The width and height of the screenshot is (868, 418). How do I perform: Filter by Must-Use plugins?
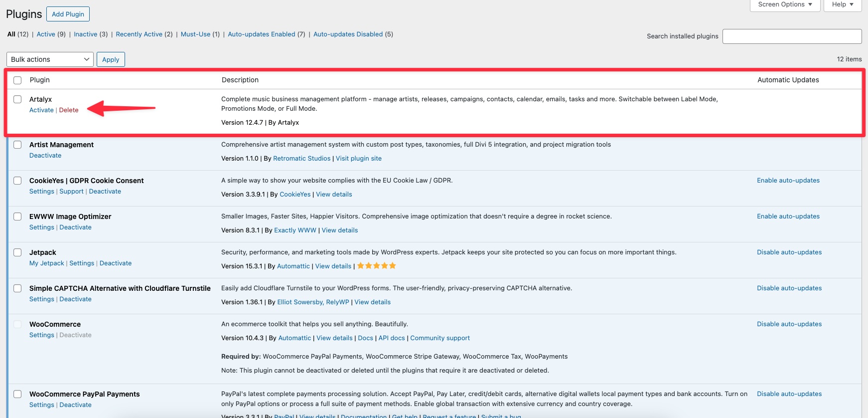click(195, 34)
